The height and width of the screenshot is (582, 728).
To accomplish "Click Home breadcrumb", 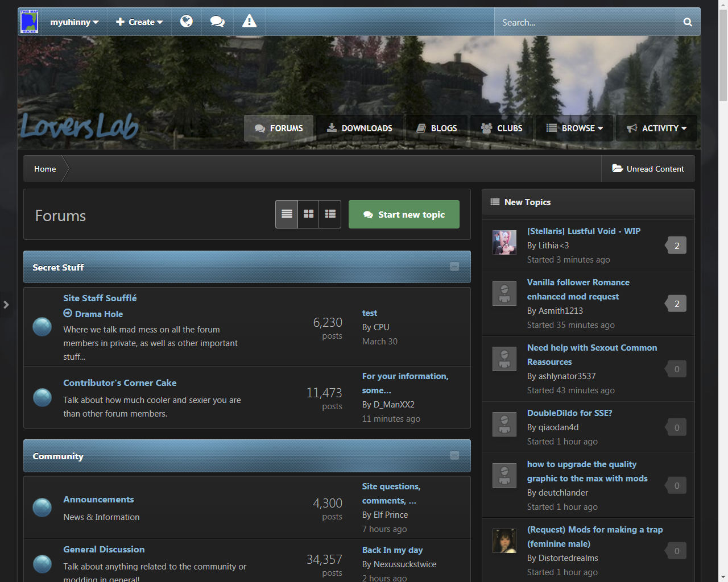I will (x=45, y=169).
